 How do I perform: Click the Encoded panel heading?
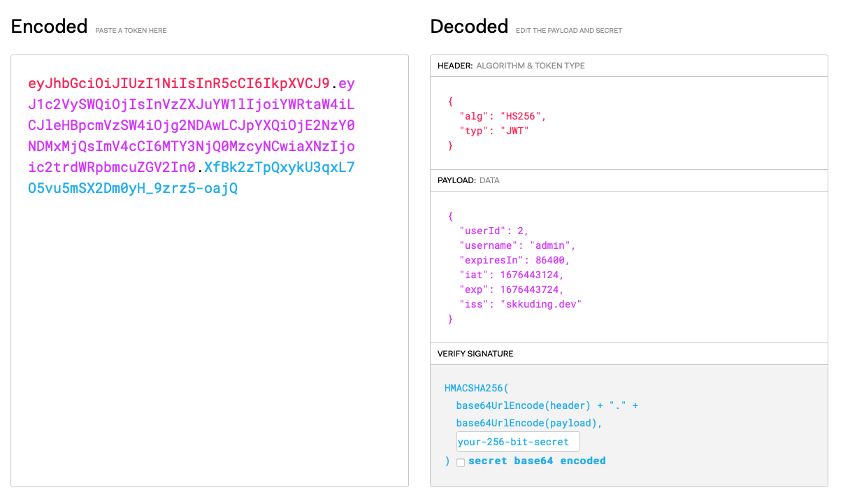point(48,26)
